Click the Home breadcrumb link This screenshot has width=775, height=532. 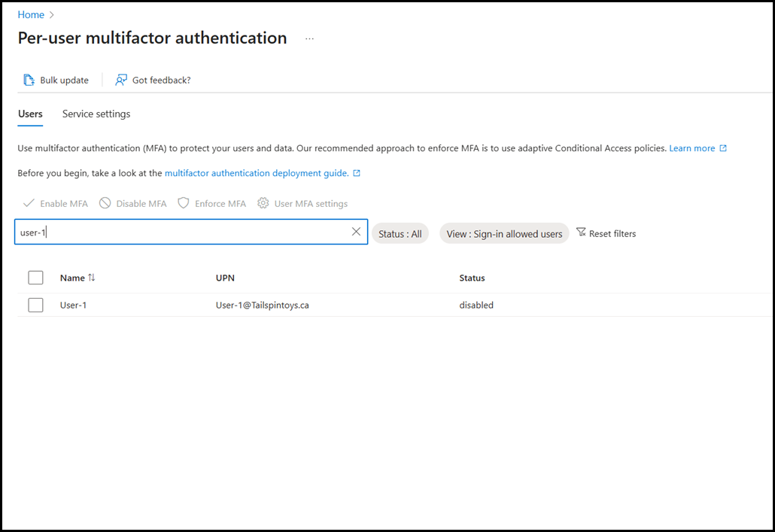point(31,14)
